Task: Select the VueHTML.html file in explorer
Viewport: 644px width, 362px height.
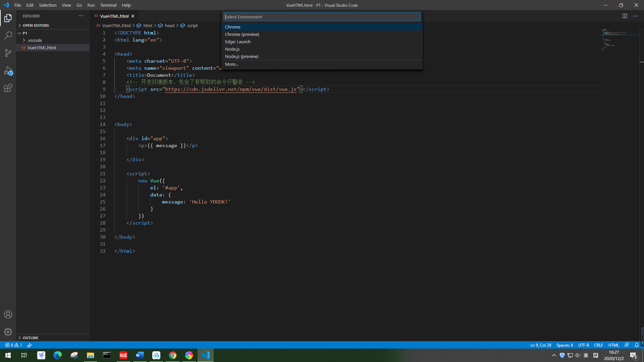Action: pos(53,48)
